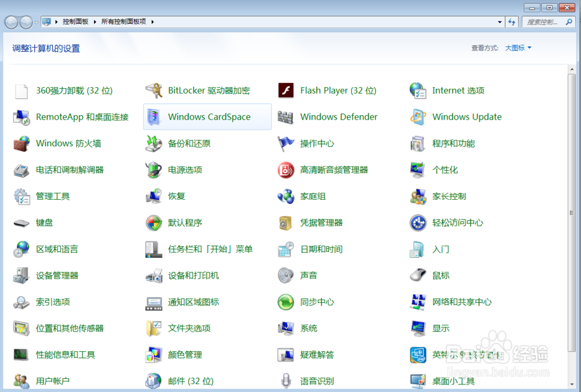The height and width of the screenshot is (392, 581).
Task: Click the 备份和还原 icon
Action: pyautogui.click(x=153, y=143)
